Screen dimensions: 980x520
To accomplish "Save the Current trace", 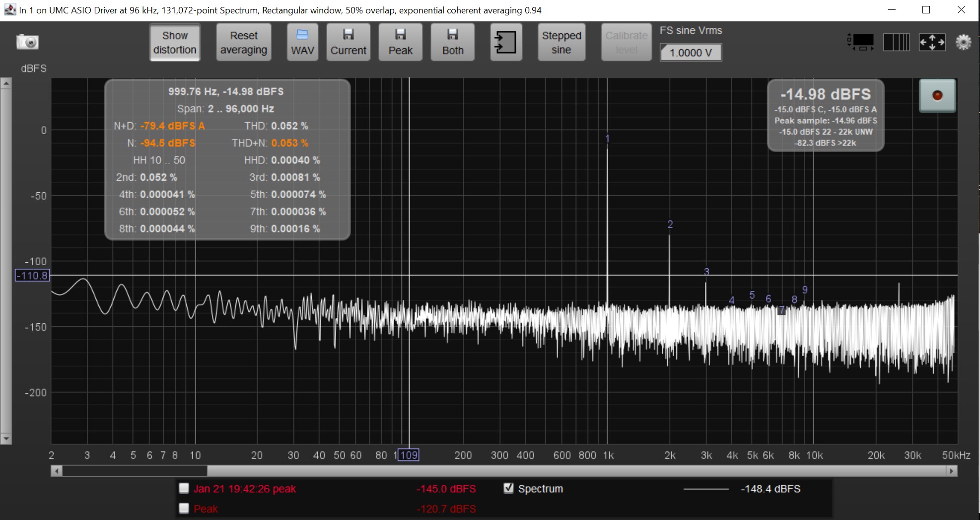I will tap(349, 43).
